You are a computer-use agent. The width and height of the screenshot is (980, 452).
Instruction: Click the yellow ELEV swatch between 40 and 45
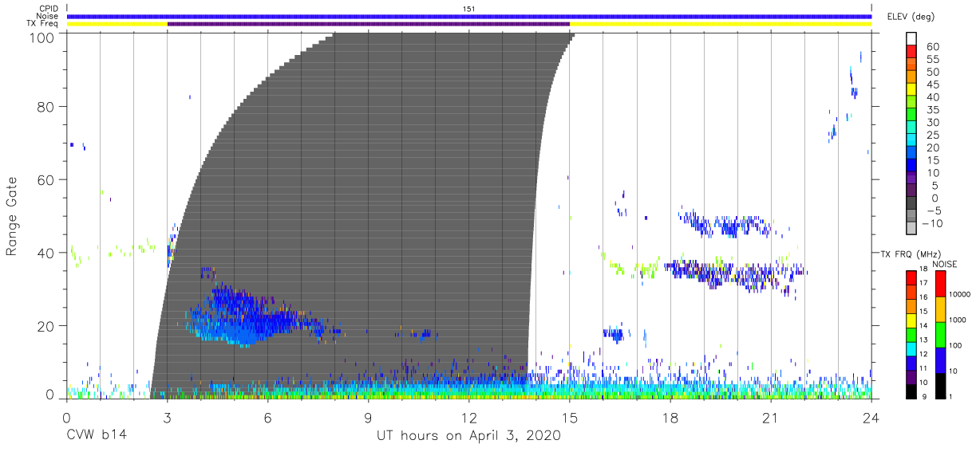[911, 89]
